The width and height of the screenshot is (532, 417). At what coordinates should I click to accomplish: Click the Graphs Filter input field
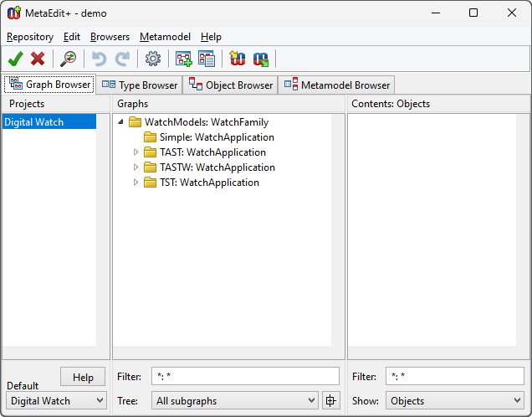[245, 376]
